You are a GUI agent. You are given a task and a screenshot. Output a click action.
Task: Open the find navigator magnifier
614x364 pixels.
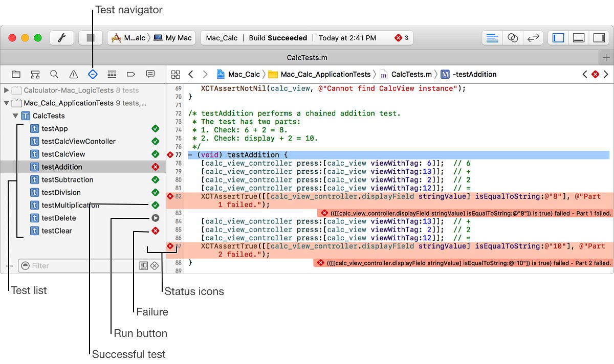pyautogui.click(x=54, y=74)
